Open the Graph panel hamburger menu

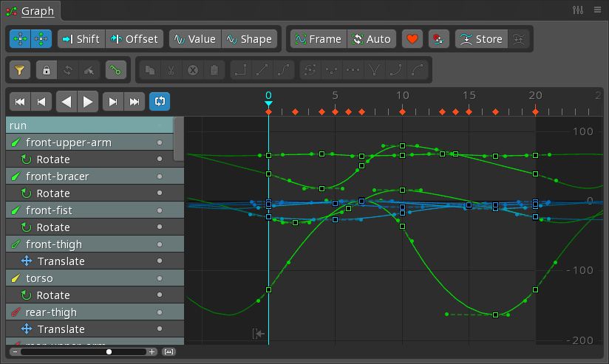(x=596, y=10)
